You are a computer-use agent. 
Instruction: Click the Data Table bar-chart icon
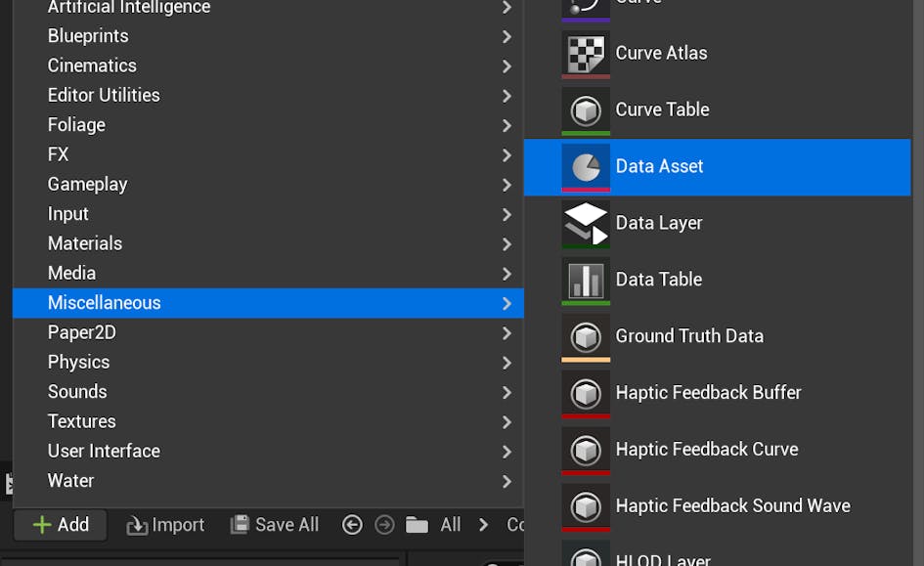point(586,281)
